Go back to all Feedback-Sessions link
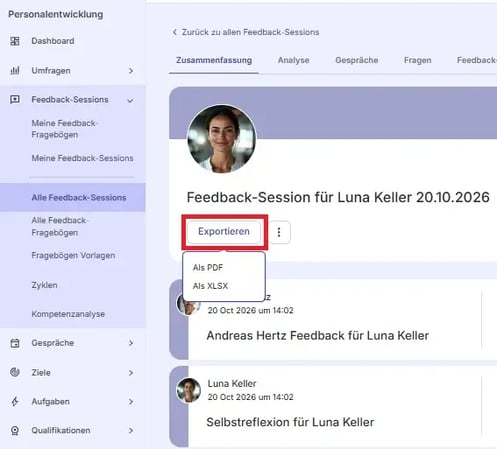Image resolution: width=497 pixels, height=449 pixels. tap(246, 32)
